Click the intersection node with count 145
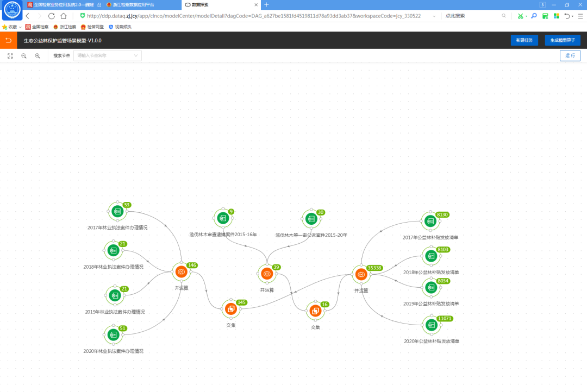This screenshot has width=587, height=392. tap(231, 309)
